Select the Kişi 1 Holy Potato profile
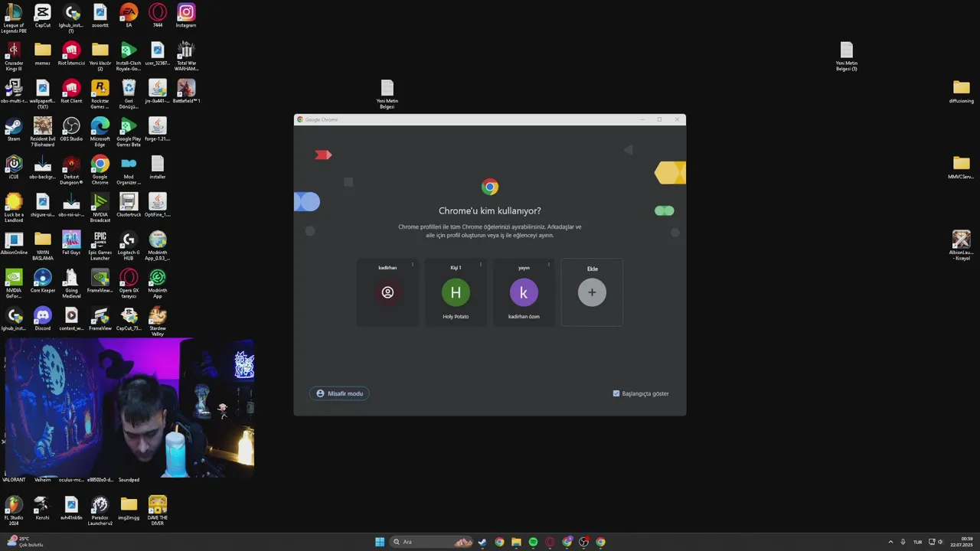The image size is (980, 551). pyautogui.click(x=456, y=292)
